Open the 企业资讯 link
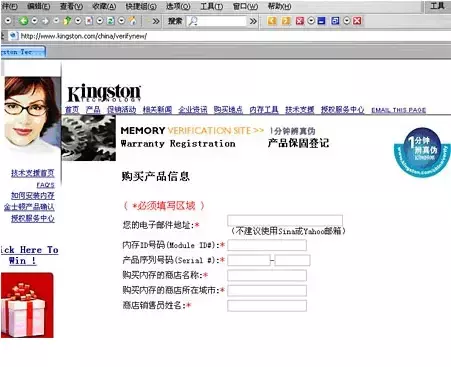 pos(193,110)
